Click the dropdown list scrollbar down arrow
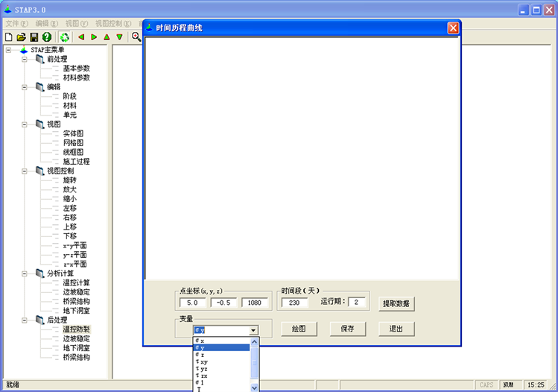The width and height of the screenshot is (558, 392). (254, 388)
